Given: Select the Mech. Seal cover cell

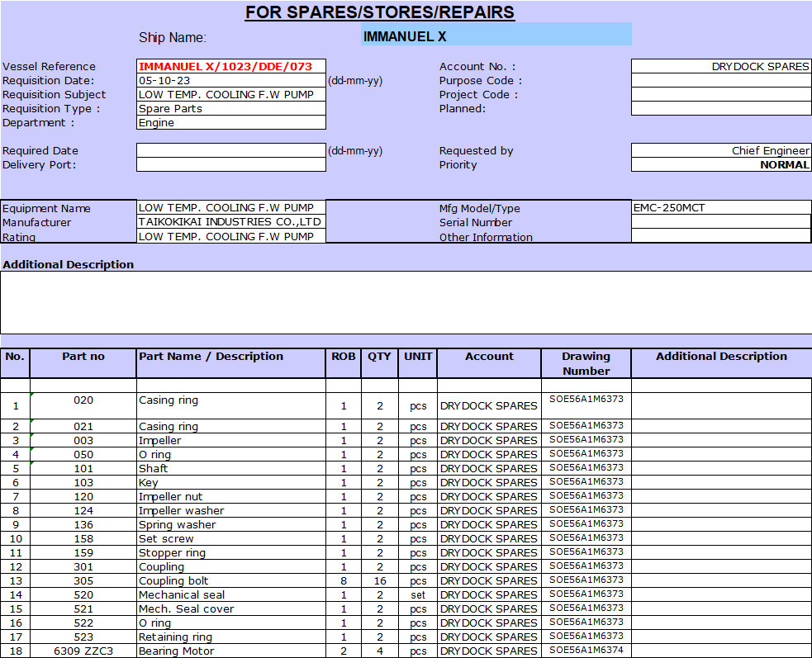Looking at the screenshot, I should (x=231, y=608).
